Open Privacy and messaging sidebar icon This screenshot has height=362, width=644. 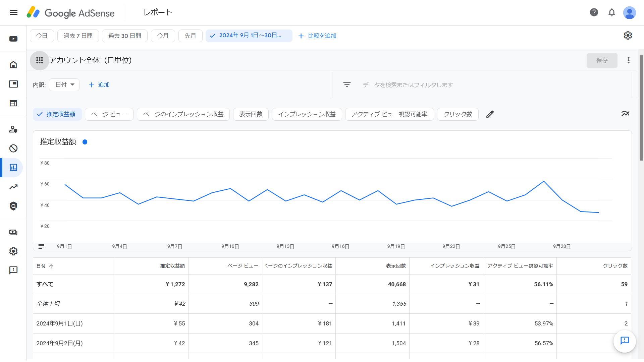coord(13,129)
